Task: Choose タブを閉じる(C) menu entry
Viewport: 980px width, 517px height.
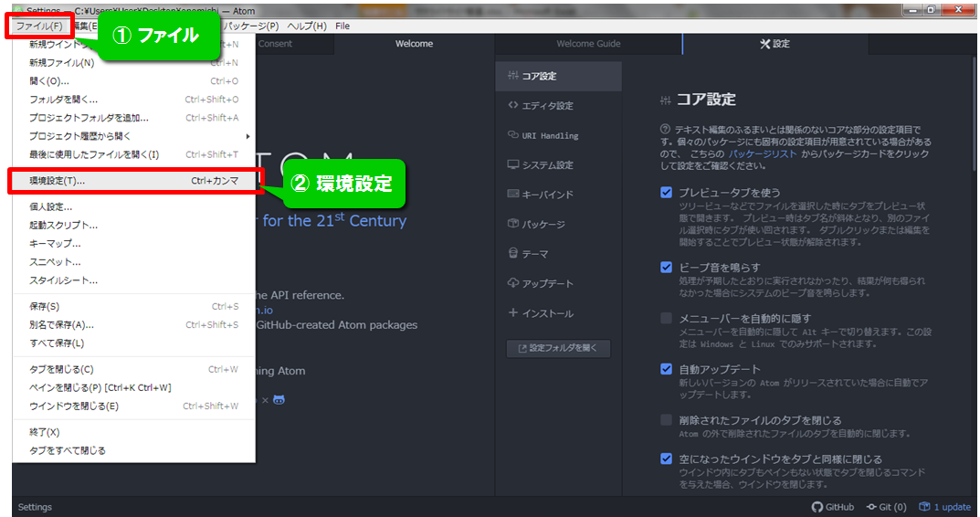Action: pos(133,369)
